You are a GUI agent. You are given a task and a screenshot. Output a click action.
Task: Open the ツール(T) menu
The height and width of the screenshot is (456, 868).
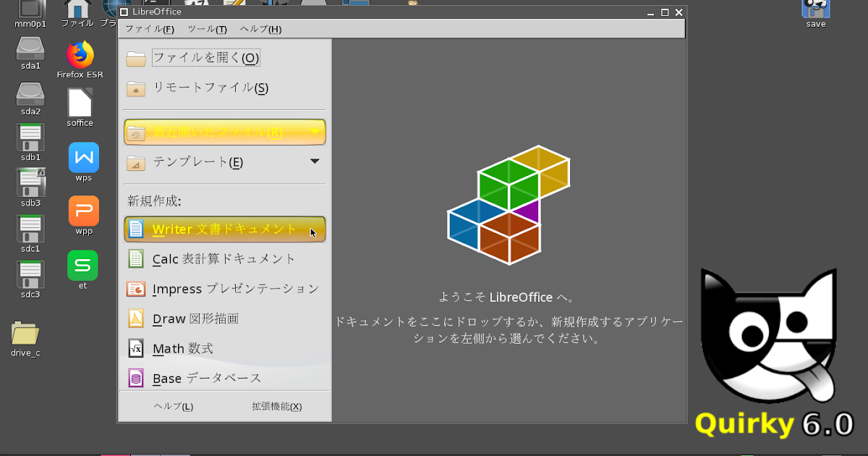[207, 29]
